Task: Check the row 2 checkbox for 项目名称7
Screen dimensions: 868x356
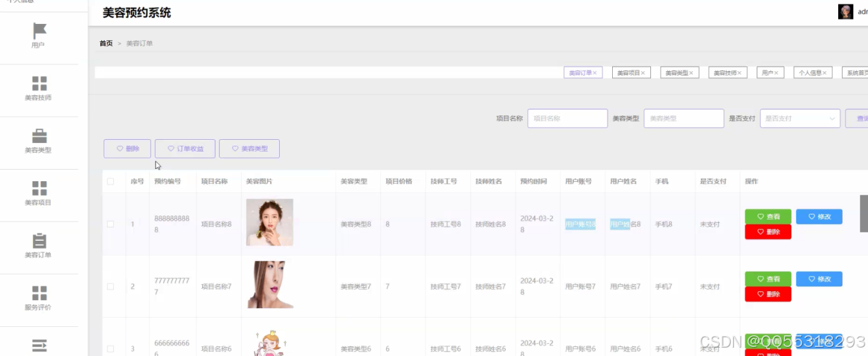Action: [110, 286]
